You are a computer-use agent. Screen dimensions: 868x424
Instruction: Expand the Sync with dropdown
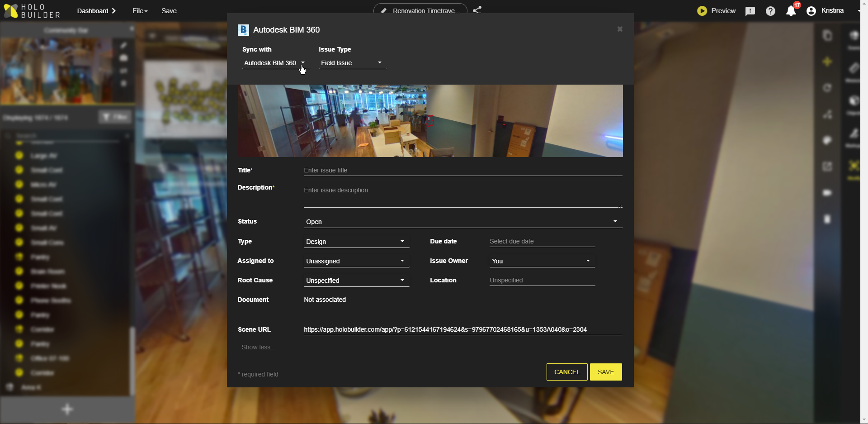pos(275,63)
